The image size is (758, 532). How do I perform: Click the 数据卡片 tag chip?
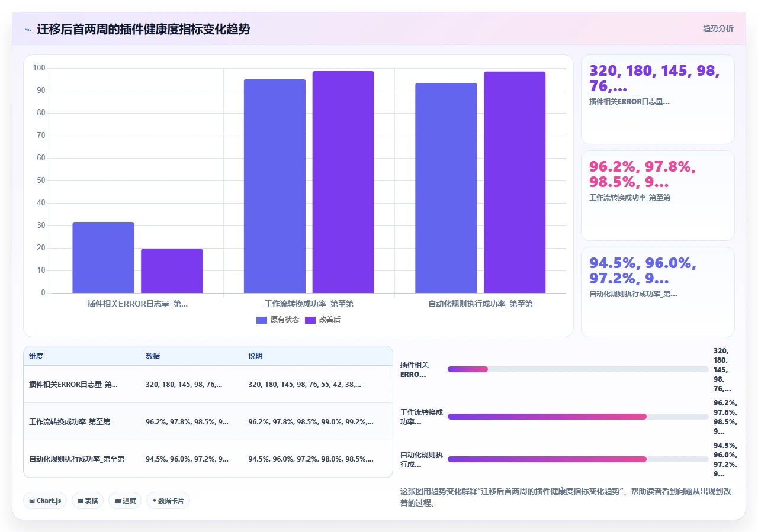[168, 501]
